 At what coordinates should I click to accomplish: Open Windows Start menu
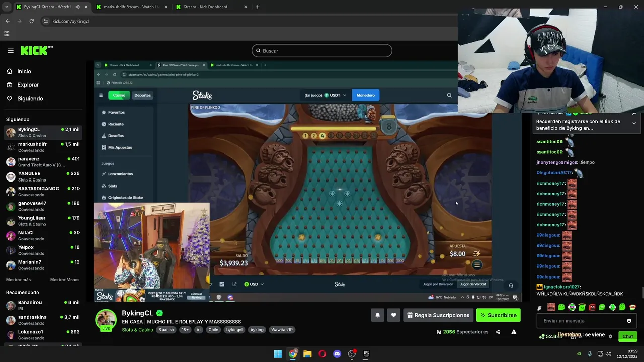(x=278, y=354)
